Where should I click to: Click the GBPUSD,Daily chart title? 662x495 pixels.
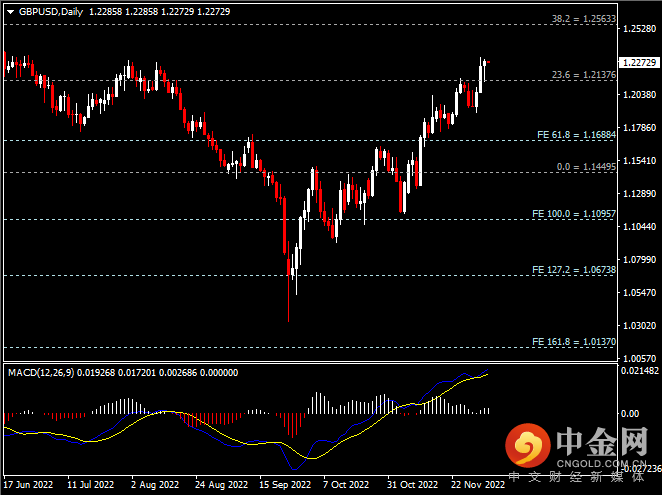tap(51, 11)
